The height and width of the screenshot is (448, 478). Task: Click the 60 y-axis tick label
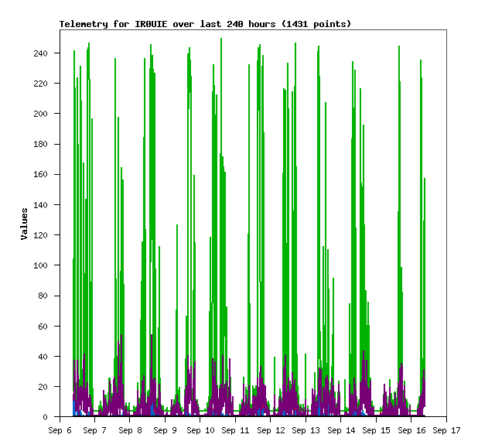[43, 327]
